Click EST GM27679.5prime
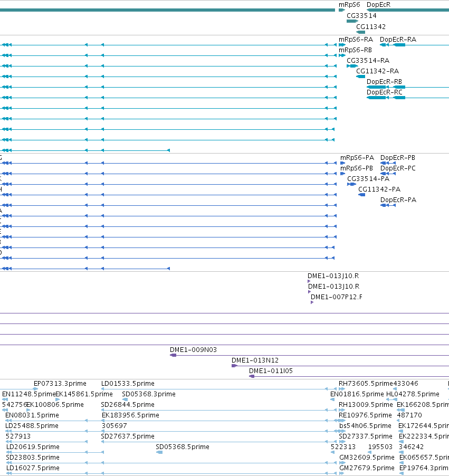Screen dimensions: 449x476 367,468
